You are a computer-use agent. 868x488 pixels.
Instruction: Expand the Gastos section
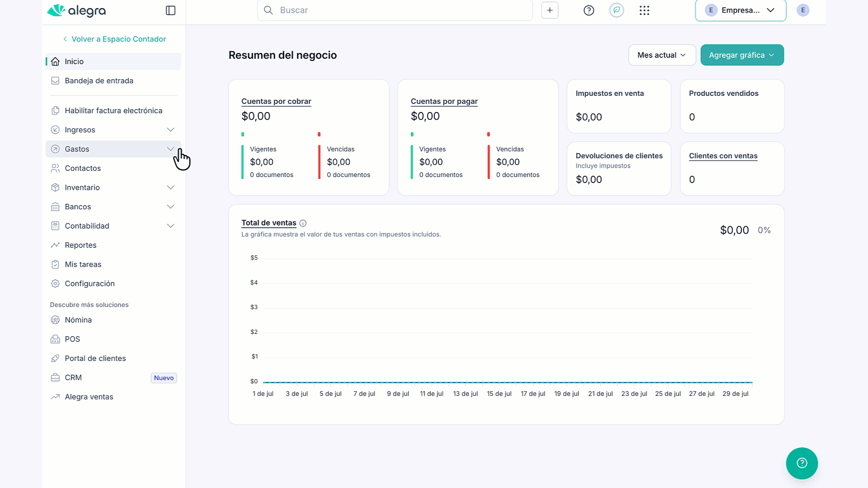pyautogui.click(x=113, y=149)
